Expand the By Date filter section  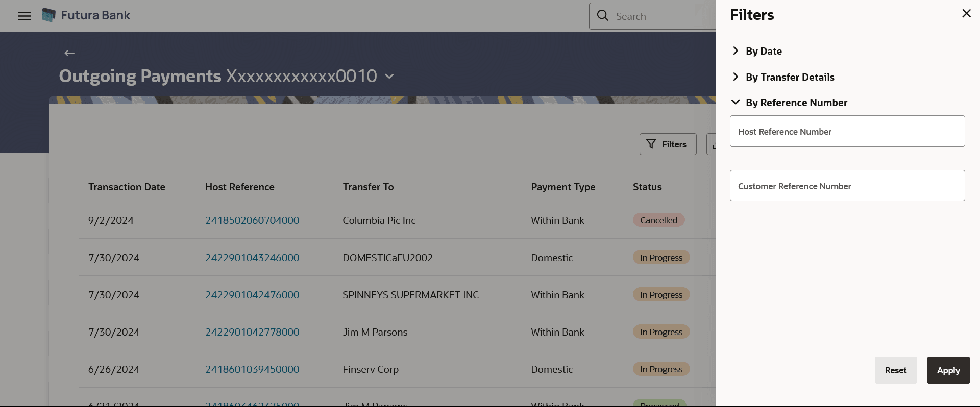point(757,51)
